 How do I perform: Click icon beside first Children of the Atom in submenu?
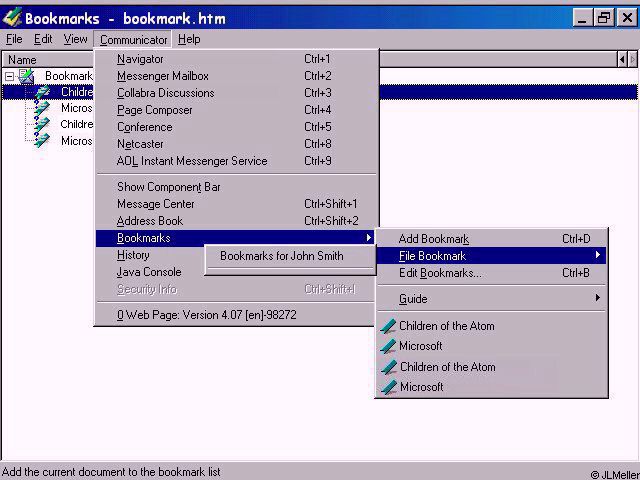389,326
